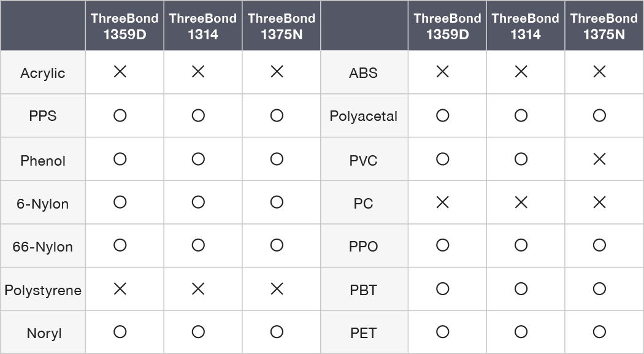This screenshot has height=354, width=644.
Task: Click the X for ABS under right 1375N
Action: tap(600, 72)
